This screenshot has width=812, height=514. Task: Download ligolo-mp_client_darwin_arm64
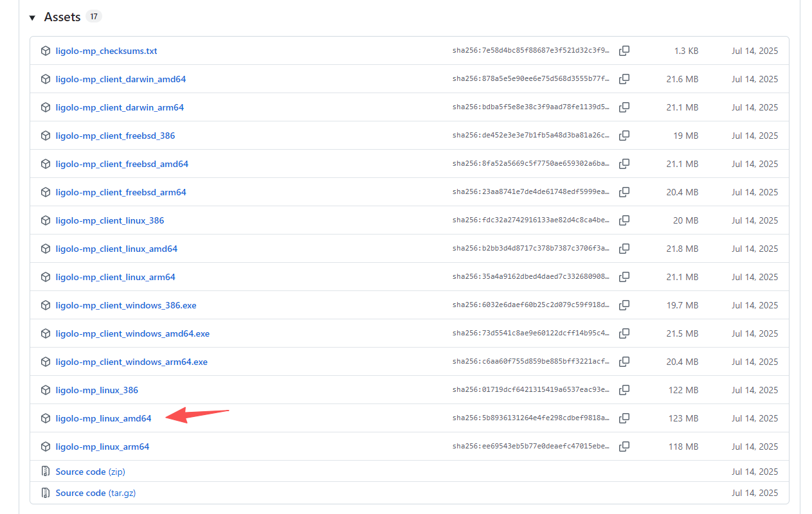[120, 107]
